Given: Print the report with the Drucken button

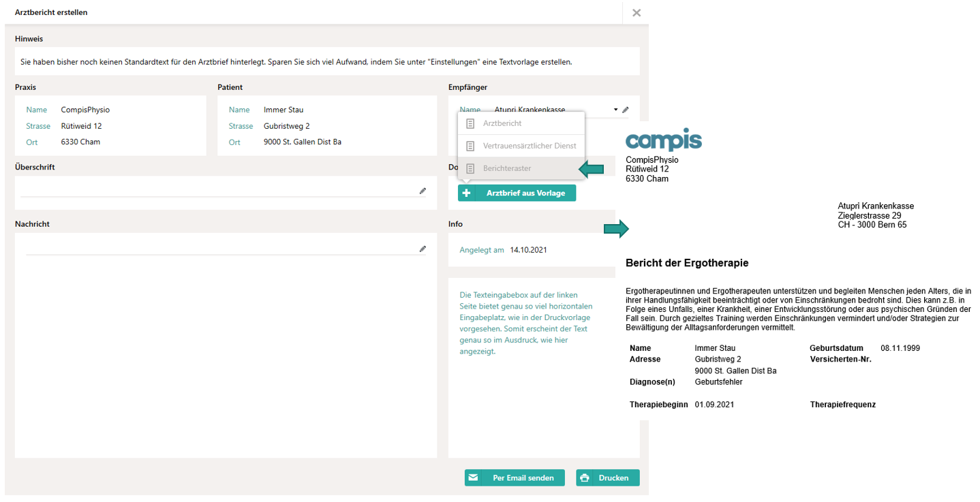Looking at the screenshot, I should [x=607, y=478].
